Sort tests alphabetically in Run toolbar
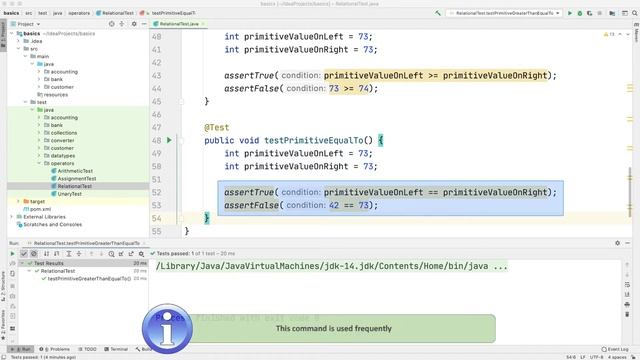Viewport: 640px width, 360px height. point(46,253)
